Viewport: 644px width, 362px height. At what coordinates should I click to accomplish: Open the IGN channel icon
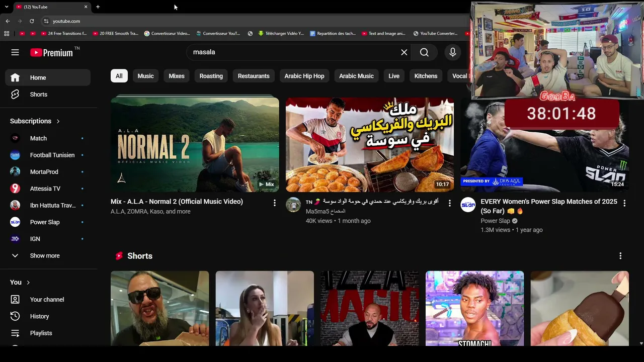pyautogui.click(x=15, y=239)
